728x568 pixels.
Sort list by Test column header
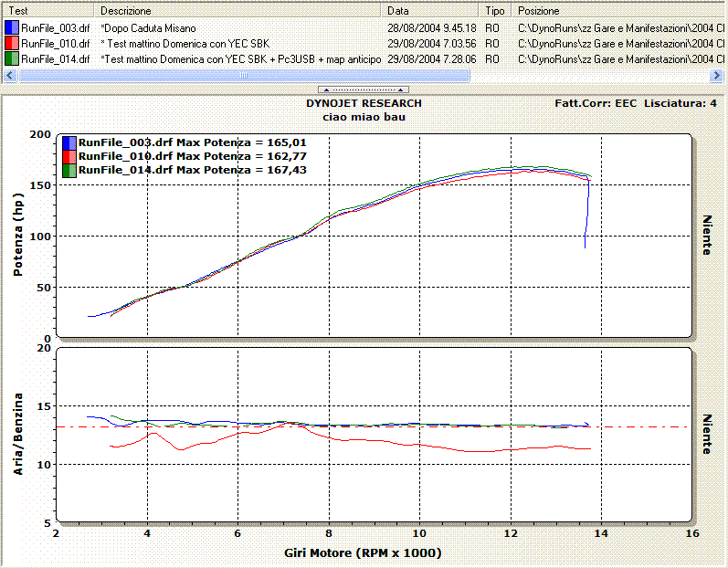pyautogui.click(x=48, y=11)
